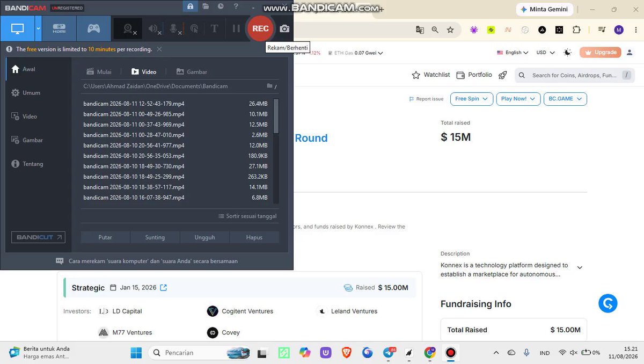Start recording with red REC button
The height and width of the screenshot is (364, 644).
260,28
